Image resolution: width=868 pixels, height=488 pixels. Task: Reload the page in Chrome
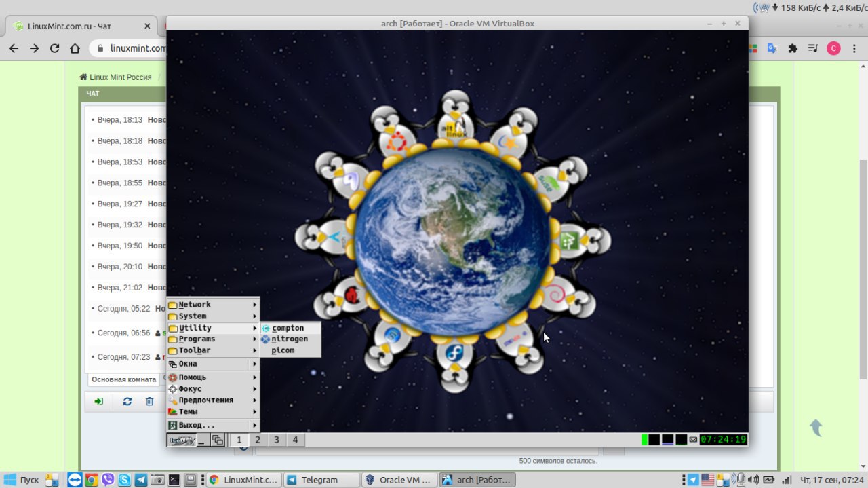[55, 48]
